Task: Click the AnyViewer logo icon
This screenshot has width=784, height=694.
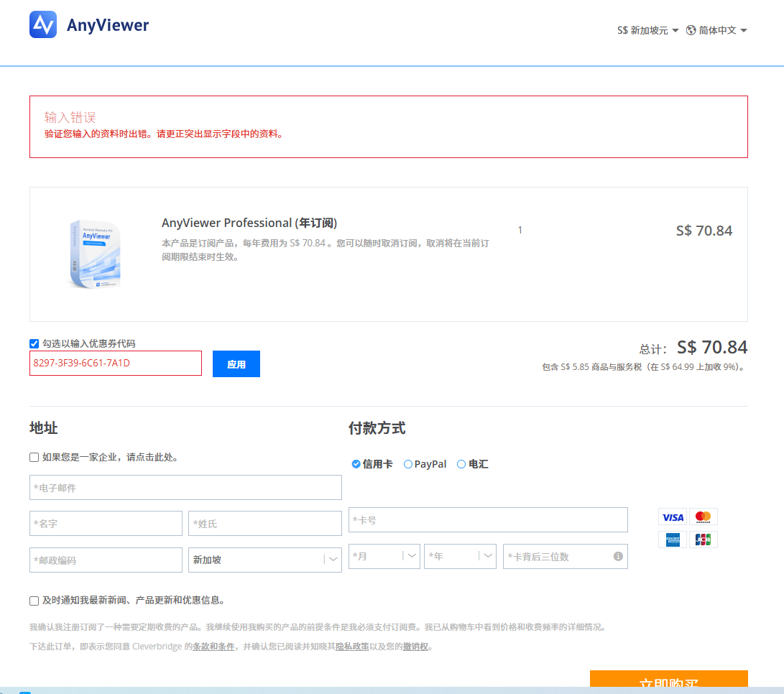Action: (x=43, y=24)
